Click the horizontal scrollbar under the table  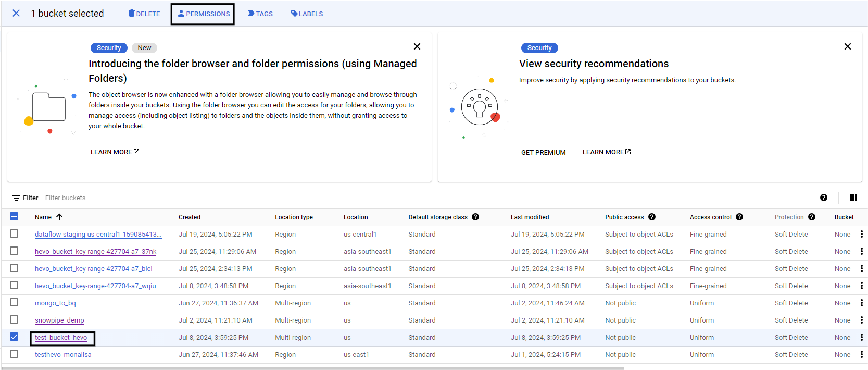pyautogui.click(x=312, y=368)
